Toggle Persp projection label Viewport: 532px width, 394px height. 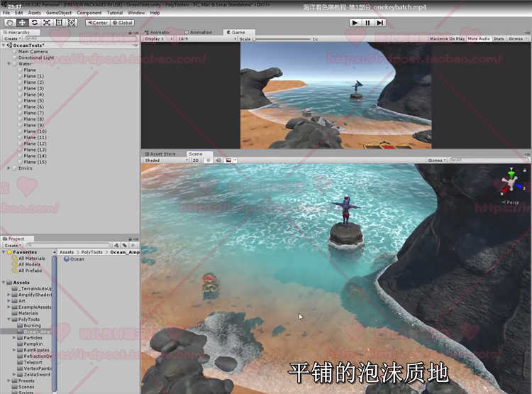tap(511, 202)
